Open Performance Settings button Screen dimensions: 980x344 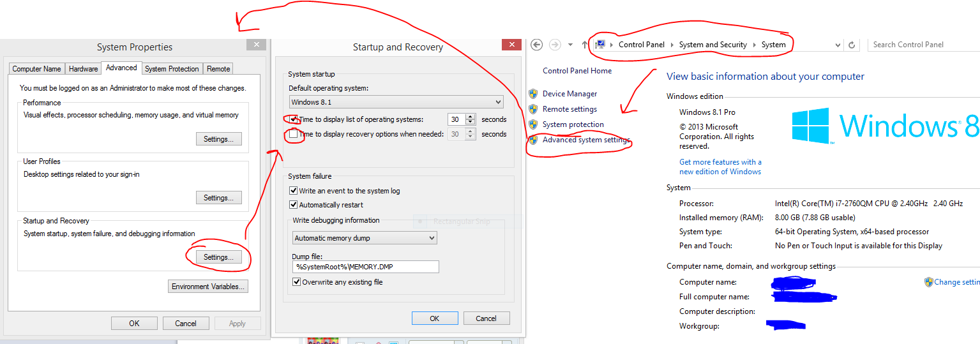coord(218,139)
